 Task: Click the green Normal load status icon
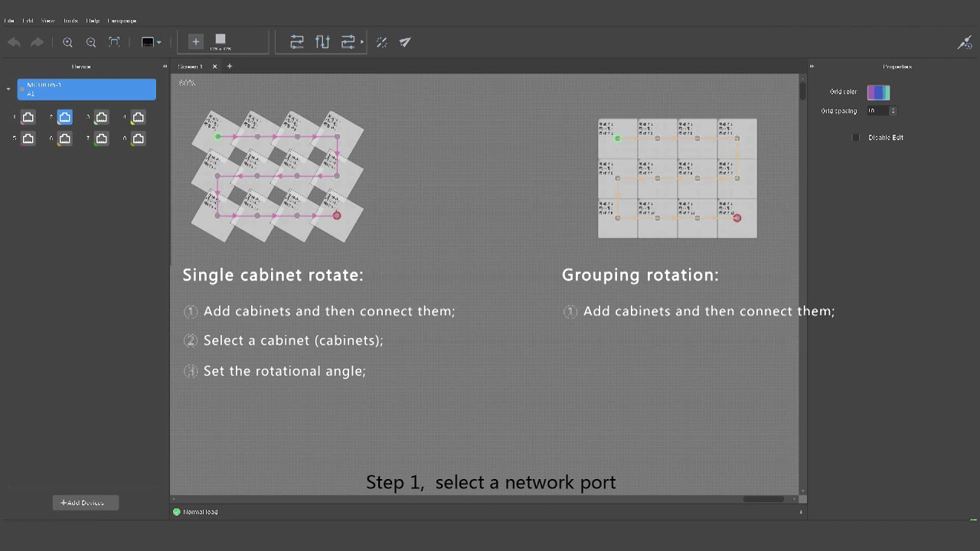pyautogui.click(x=177, y=512)
